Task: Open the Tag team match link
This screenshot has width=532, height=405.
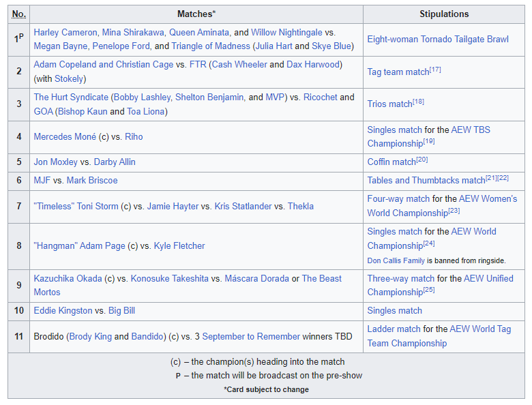Action: [x=398, y=72]
